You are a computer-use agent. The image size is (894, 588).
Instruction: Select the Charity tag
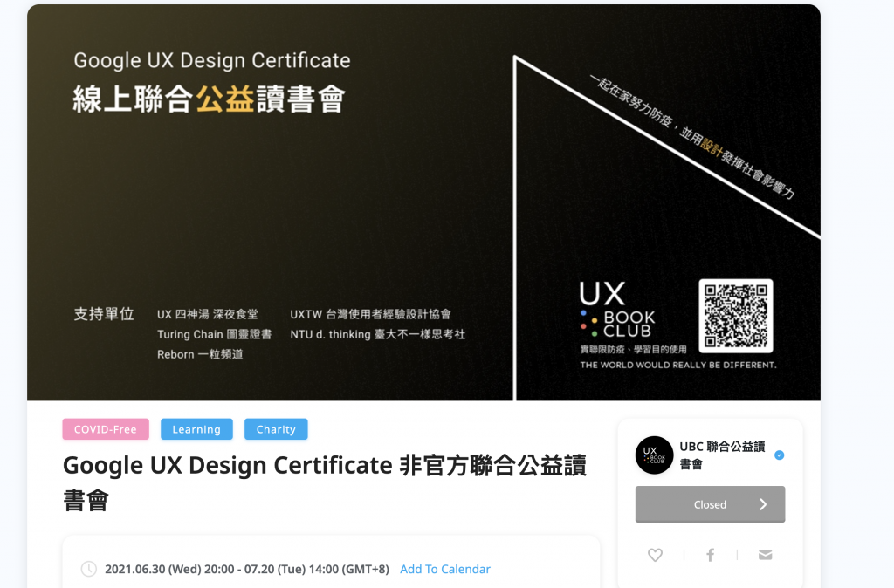coord(276,429)
